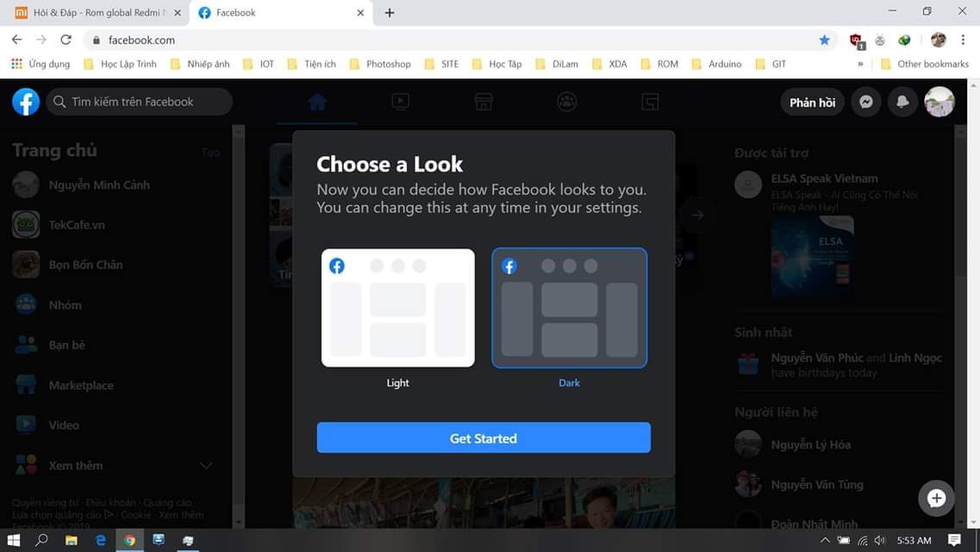Click the Facebook search box
Viewport: 980px width, 552px height.
pyautogui.click(x=139, y=102)
